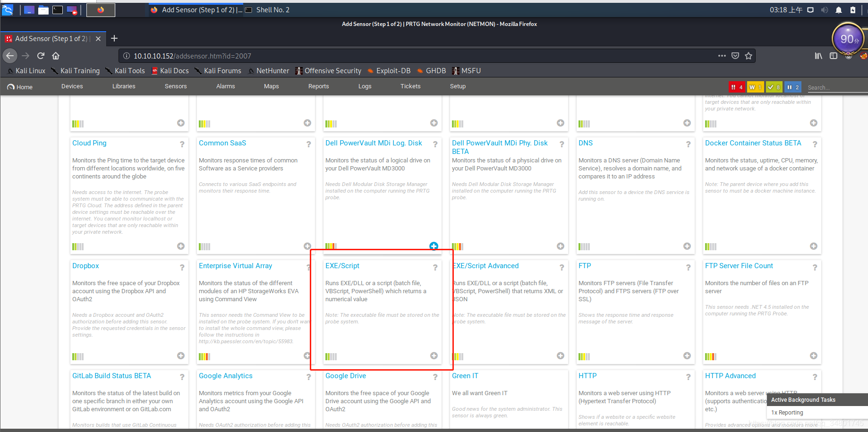Add the Cloud Ping sensor with its plus icon

[180, 246]
